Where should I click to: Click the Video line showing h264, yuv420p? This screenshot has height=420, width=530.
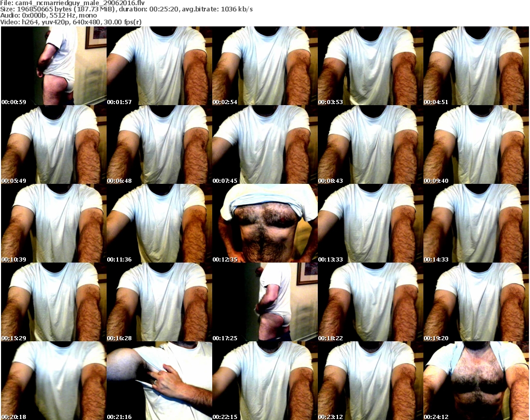(x=71, y=22)
